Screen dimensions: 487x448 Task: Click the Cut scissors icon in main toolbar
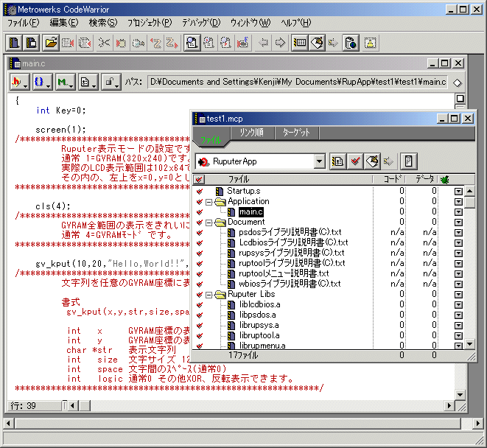pyautogui.click(x=103, y=43)
